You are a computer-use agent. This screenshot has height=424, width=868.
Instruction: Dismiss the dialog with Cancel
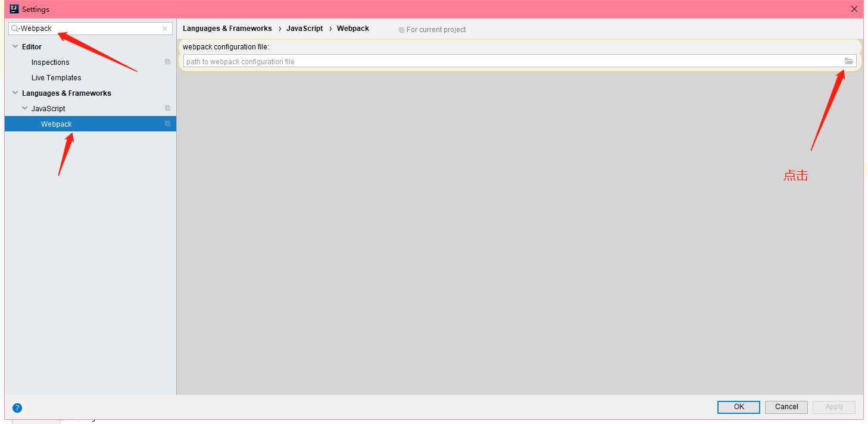786,407
